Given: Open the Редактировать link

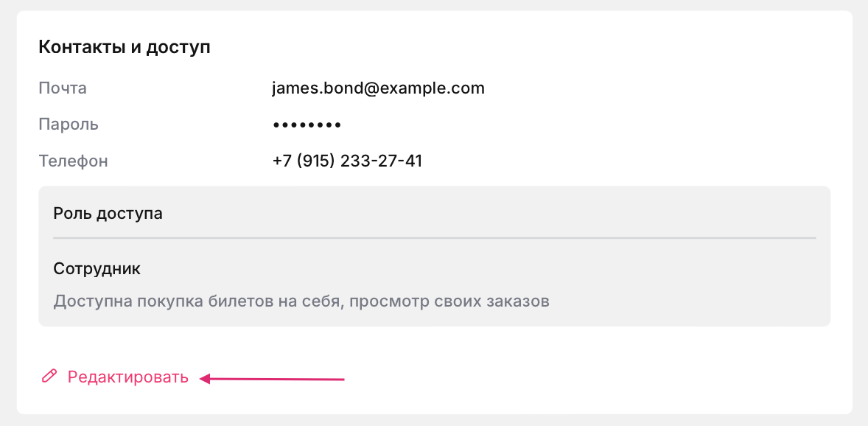Looking at the screenshot, I should (127, 377).
